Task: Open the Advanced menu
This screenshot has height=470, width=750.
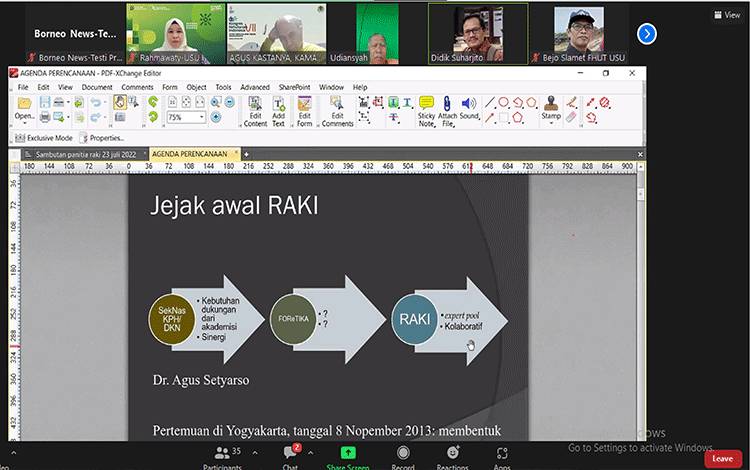Action: [255, 87]
